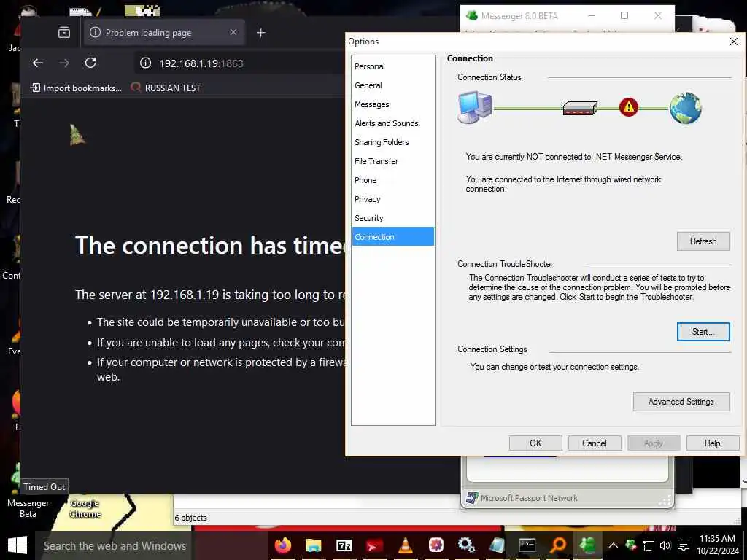This screenshot has height=560, width=747.
Task: Focus the address bar showing 192.168.1.19:1863
Action: tap(241, 63)
